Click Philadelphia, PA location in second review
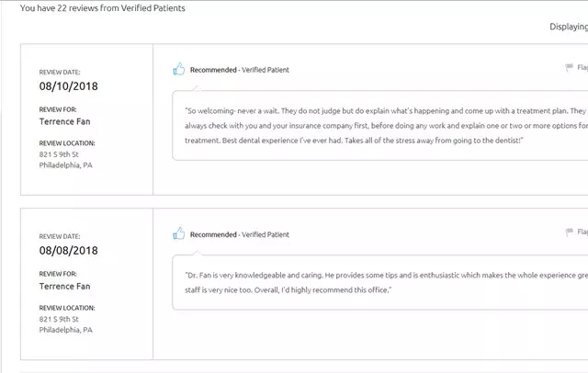This screenshot has width=588, height=373. coord(65,330)
